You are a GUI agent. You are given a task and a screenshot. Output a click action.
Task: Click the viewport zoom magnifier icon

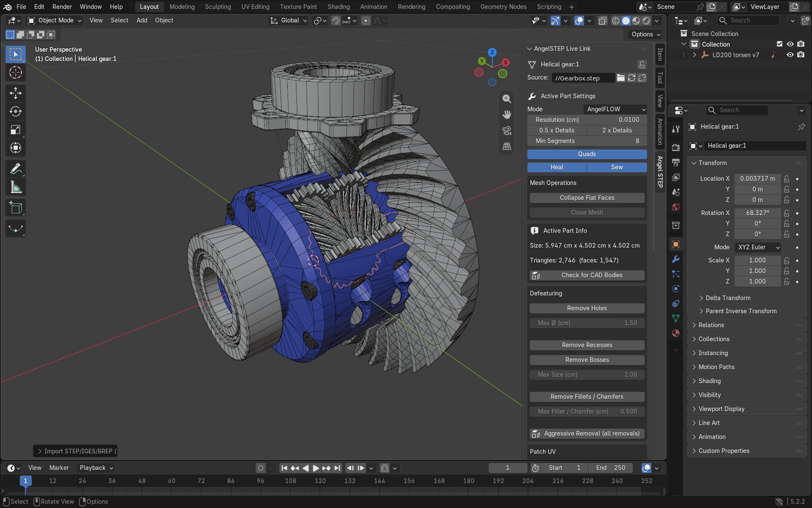click(506, 99)
